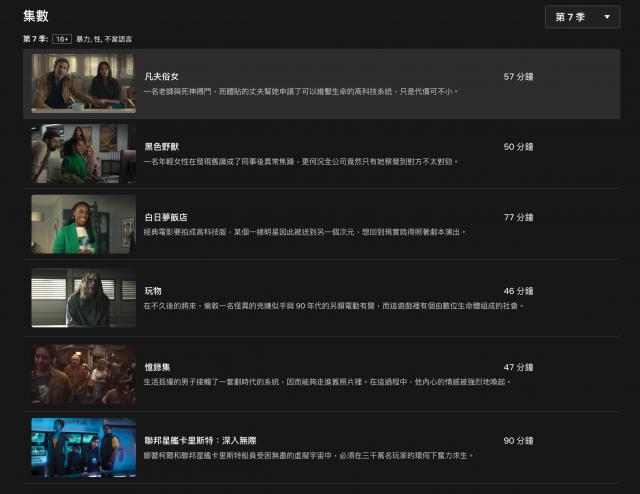Open the 聯邦星艦卡里斯特 episode thumbnail
Screen dimensions: 640x494
click(x=83, y=447)
